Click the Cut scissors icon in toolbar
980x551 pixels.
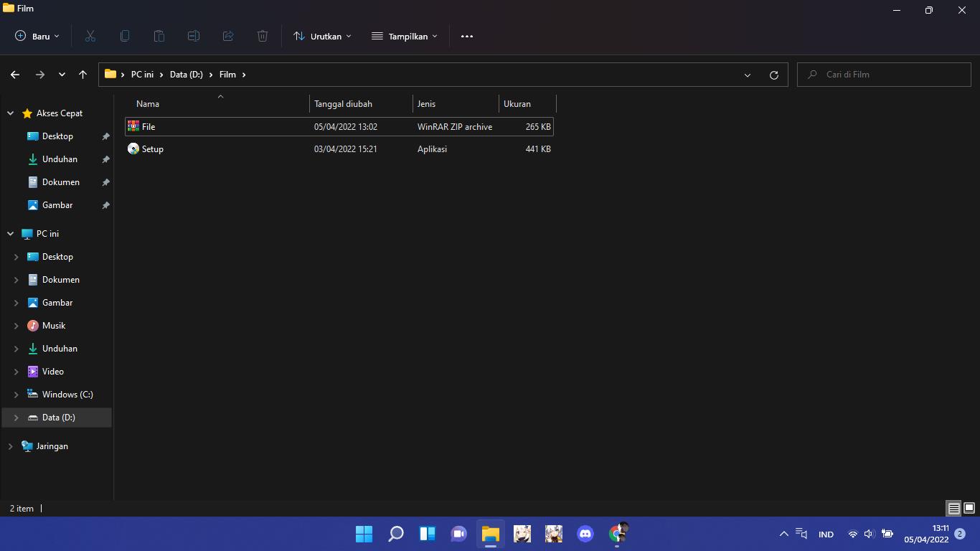coord(90,36)
